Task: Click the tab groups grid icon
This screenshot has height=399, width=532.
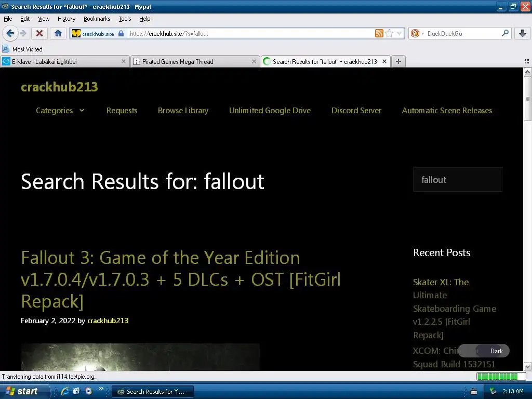Action: 527,61
